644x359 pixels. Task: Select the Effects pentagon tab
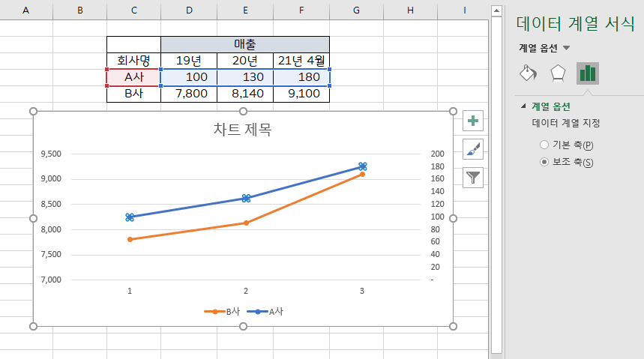click(x=558, y=73)
